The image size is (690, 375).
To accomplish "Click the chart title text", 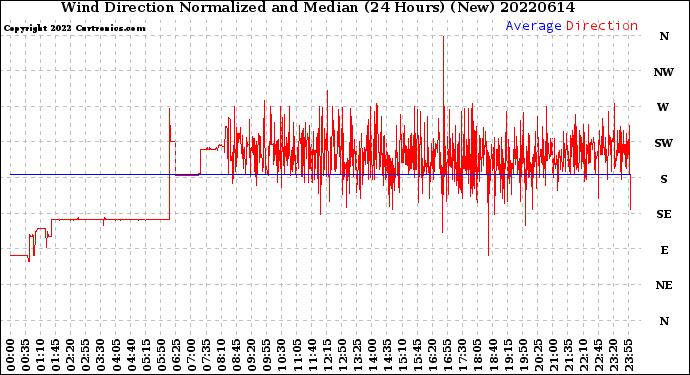I will (318, 7).
